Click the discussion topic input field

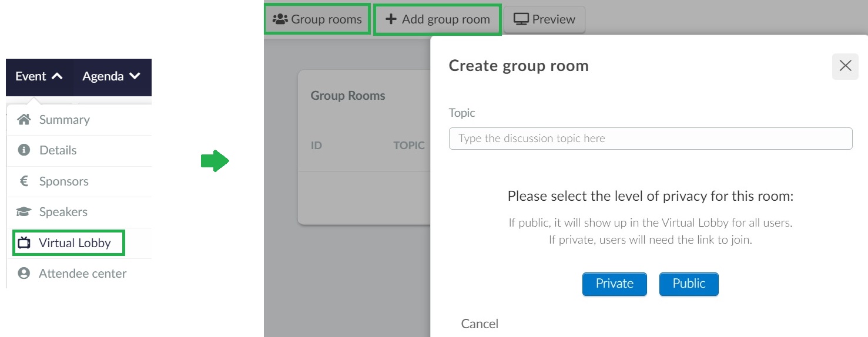(x=651, y=139)
